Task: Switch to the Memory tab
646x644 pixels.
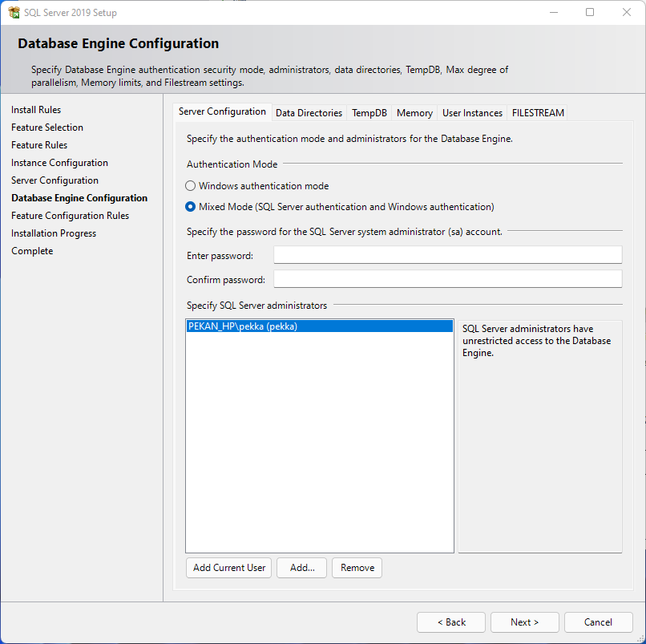Action: coord(414,113)
